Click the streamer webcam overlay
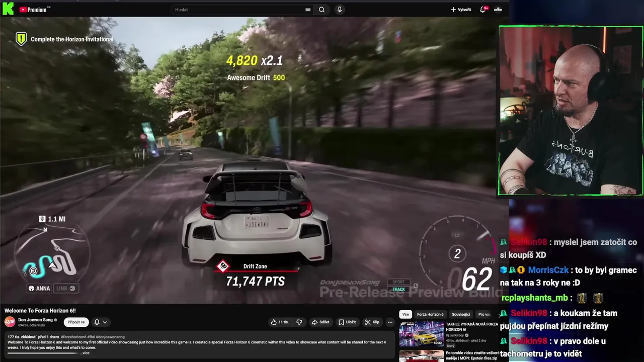Image resolution: width=644 pixels, height=362 pixels. pyautogui.click(x=571, y=111)
